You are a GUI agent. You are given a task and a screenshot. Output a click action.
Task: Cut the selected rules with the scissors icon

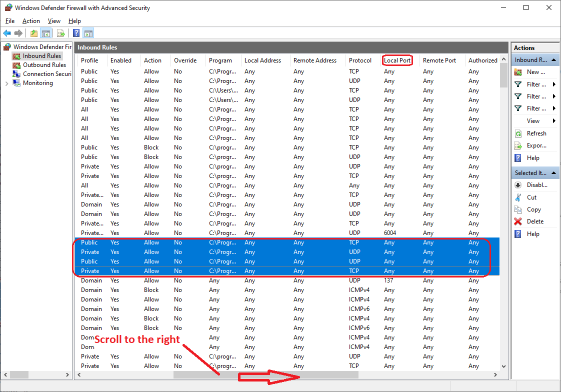pos(534,197)
